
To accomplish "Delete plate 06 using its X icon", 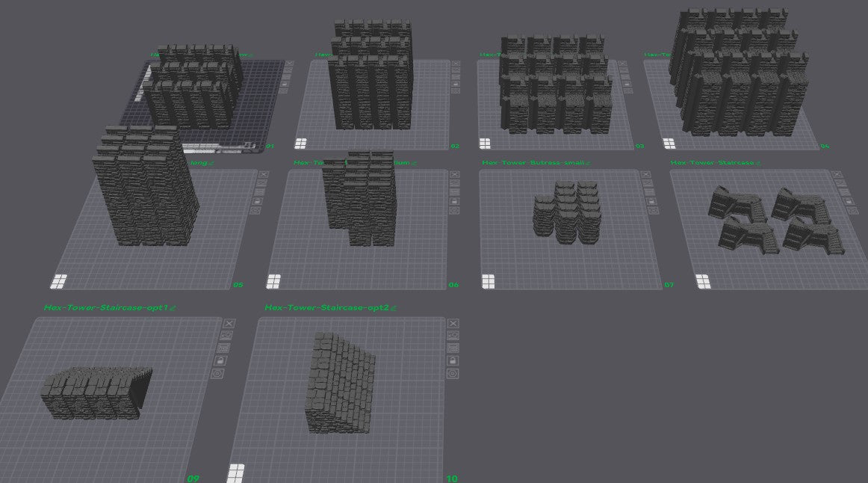I will pyautogui.click(x=454, y=174).
